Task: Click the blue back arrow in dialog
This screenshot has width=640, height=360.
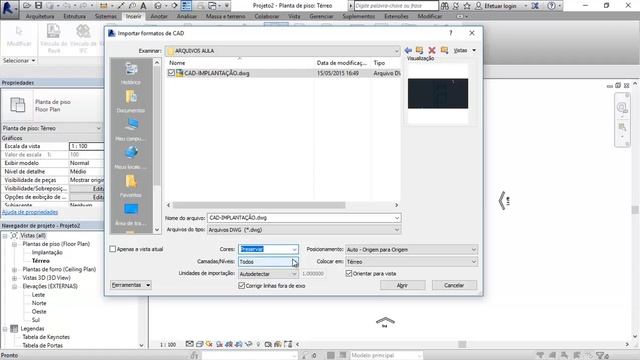Action: [408, 50]
